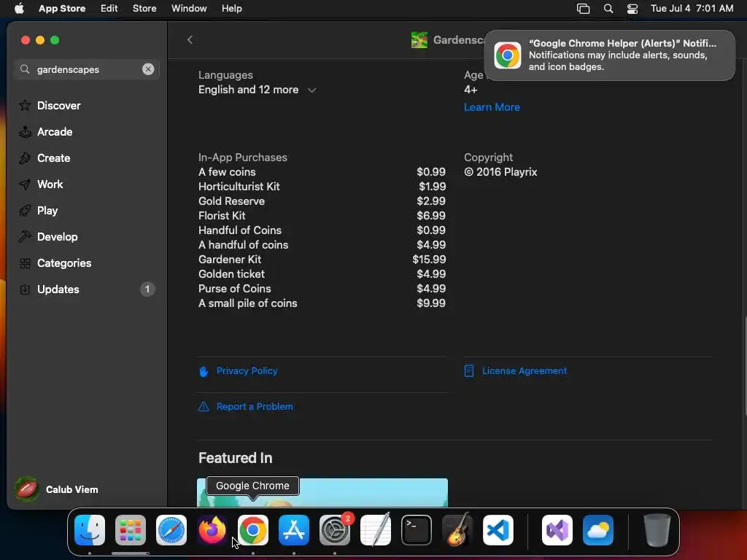Open the App Store menu
This screenshot has height=560, width=747.
(62, 8)
